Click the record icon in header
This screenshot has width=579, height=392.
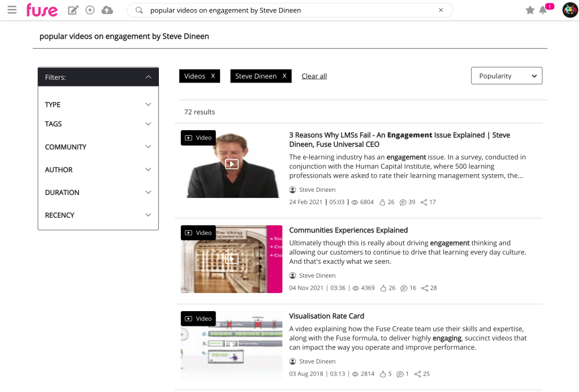pos(90,10)
